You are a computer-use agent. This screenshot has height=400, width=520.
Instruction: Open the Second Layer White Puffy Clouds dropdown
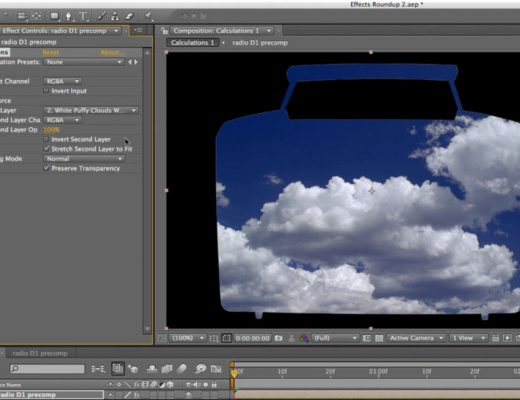pyautogui.click(x=91, y=110)
